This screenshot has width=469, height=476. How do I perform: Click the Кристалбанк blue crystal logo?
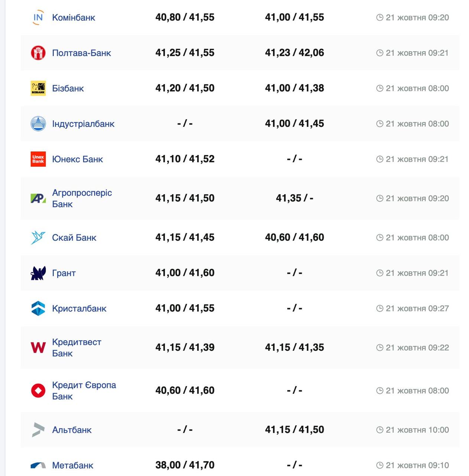coord(38,308)
